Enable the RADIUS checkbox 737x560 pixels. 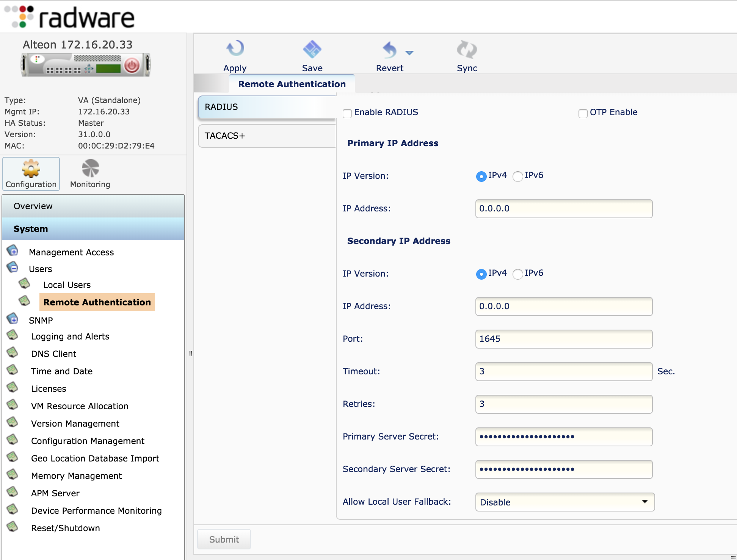347,113
